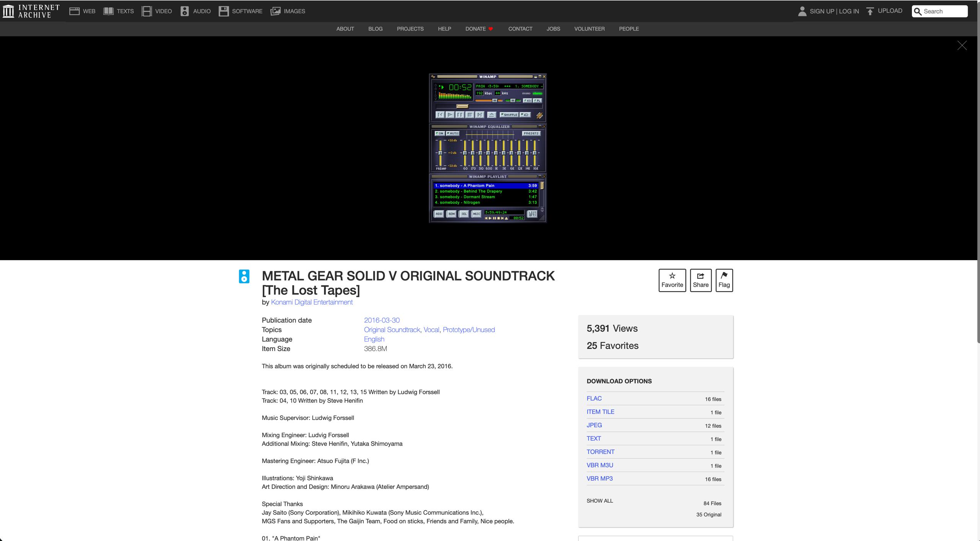
Task: Open the Texts section icon
Action: click(108, 11)
